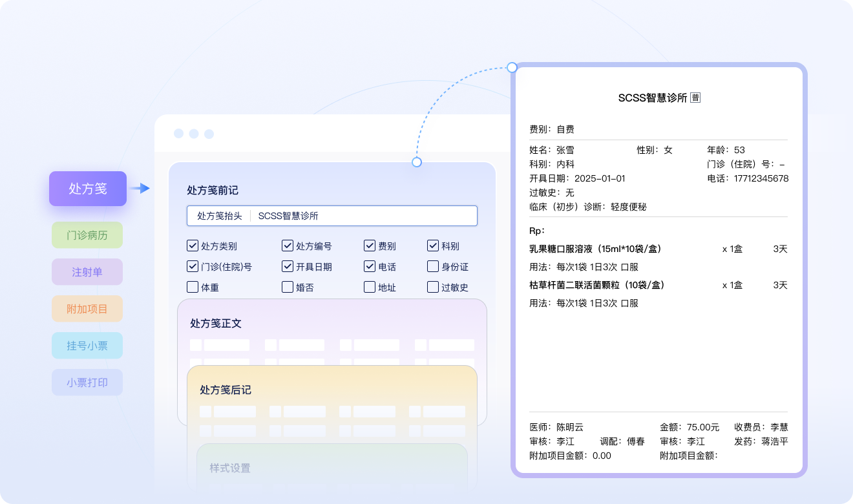
Task: Uncheck the 处方编号 checkbox
Action: [288, 246]
